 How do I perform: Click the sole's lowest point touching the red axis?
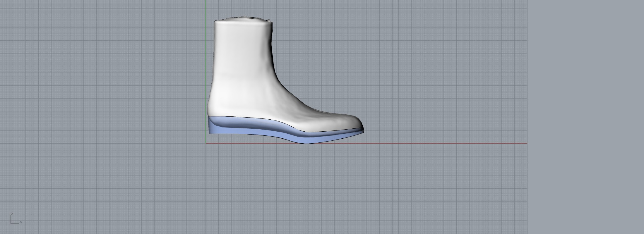pyautogui.click(x=304, y=143)
